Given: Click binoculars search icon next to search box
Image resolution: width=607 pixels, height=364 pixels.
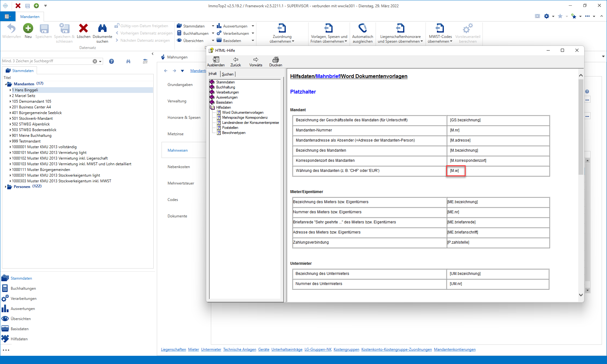Looking at the screenshot, I should coord(128,61).
